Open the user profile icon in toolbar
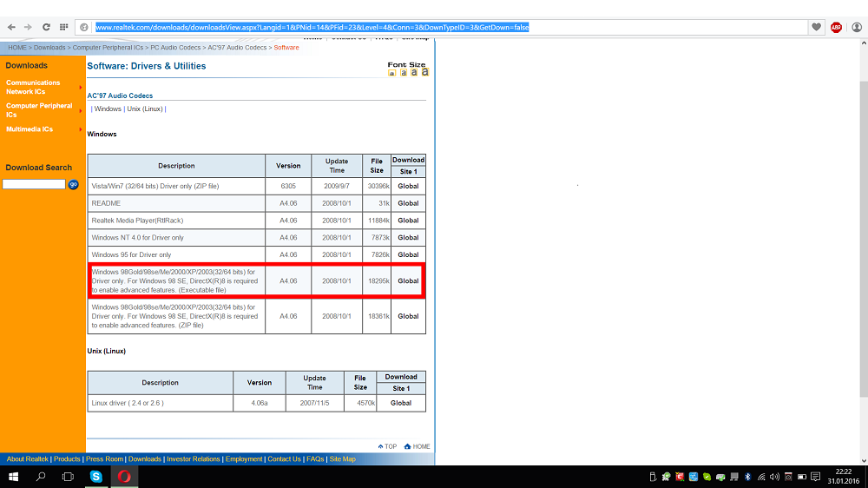Screen dimensions: 868x488 [x=857, y=27]
